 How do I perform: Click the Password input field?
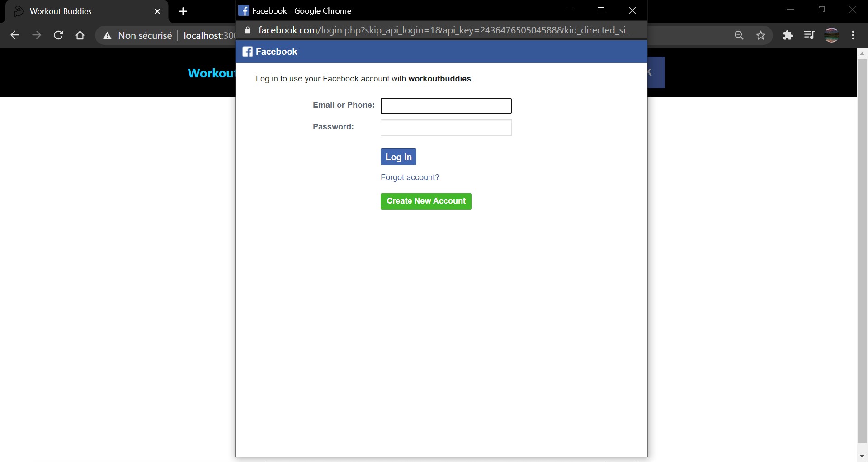[446, 128]
